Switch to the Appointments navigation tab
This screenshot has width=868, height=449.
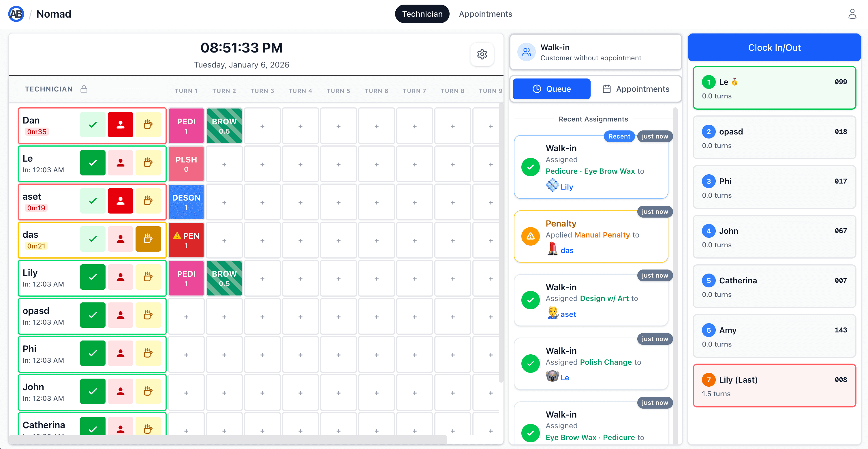pyautogui.click(x=485, y=14)
